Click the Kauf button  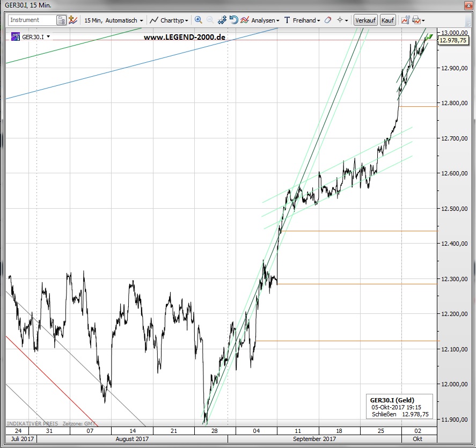tap(387, 20)
